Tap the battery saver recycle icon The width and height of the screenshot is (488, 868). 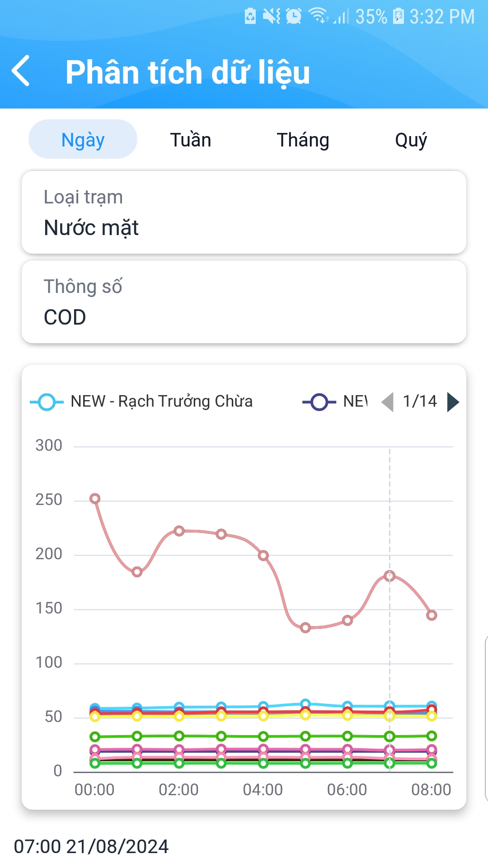pos(250,16)
